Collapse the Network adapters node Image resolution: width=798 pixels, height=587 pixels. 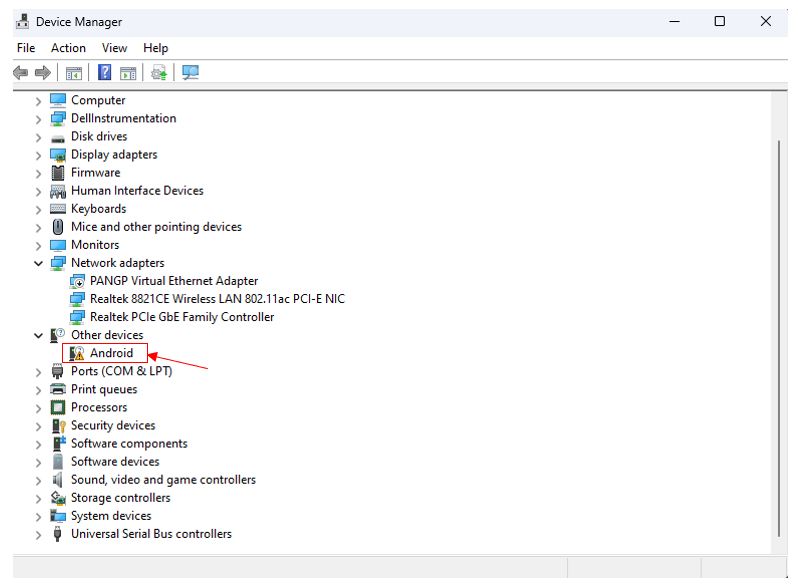(x=38, y=263)
